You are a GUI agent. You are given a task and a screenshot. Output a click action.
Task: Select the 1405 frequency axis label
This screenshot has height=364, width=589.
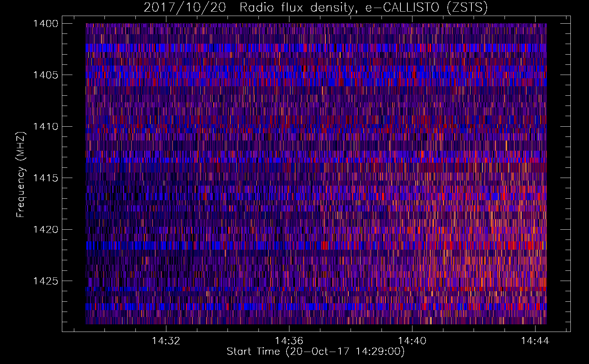click(x=46, y=75)
